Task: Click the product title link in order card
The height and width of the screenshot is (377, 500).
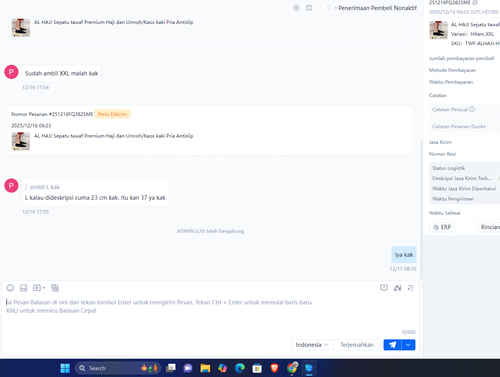Action: point(113,136)
